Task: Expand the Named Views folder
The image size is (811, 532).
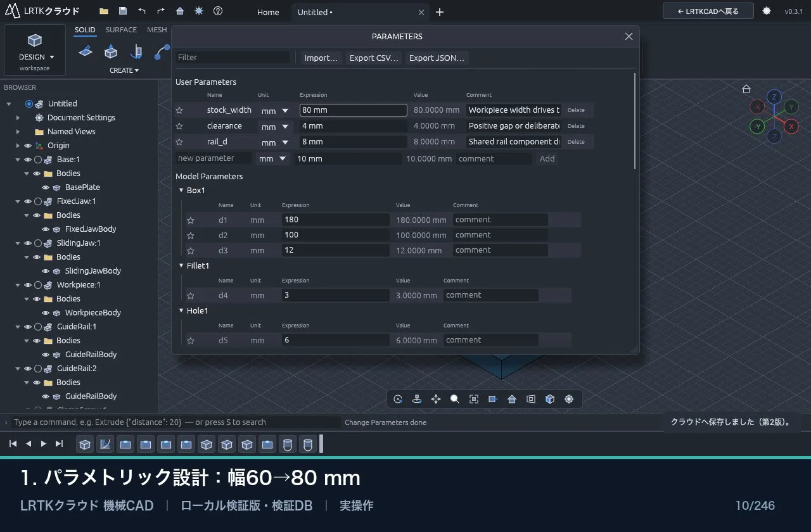Action: [18, 132]
